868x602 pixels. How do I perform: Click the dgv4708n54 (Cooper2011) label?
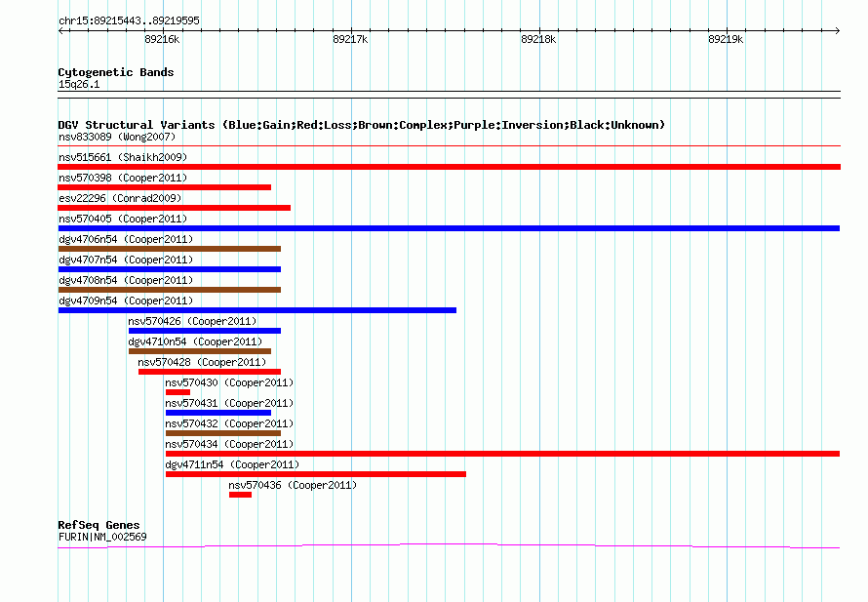pos(126,280)
